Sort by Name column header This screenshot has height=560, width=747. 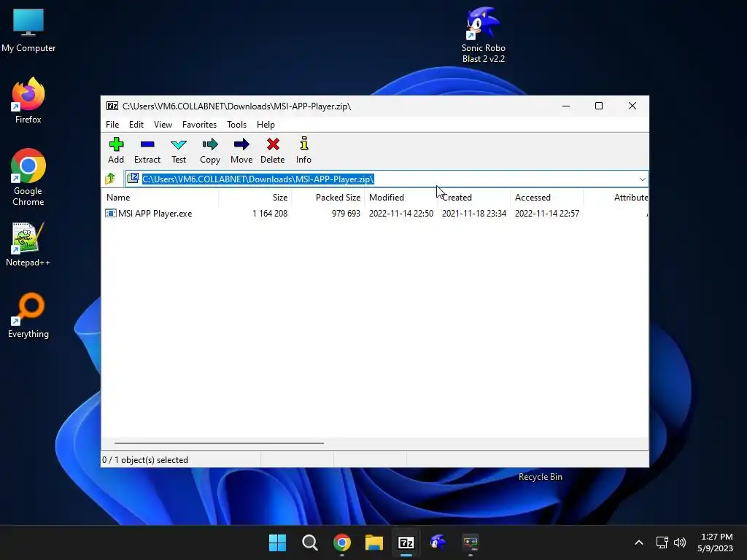(x=160, y=197)
